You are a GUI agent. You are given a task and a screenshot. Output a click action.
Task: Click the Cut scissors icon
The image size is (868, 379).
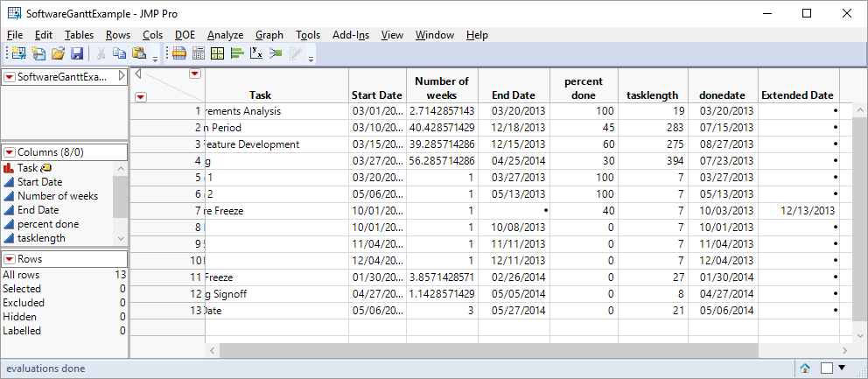(x=101, y=53)
